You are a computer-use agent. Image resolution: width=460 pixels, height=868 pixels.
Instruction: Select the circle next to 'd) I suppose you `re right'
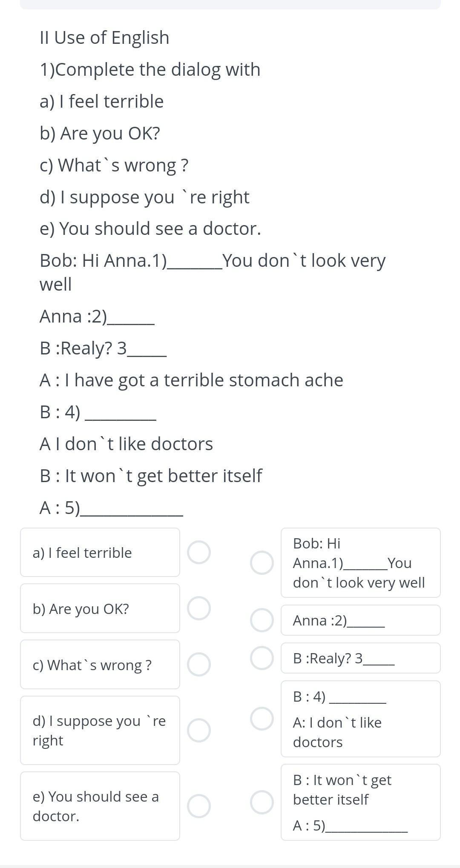(199, 730)
